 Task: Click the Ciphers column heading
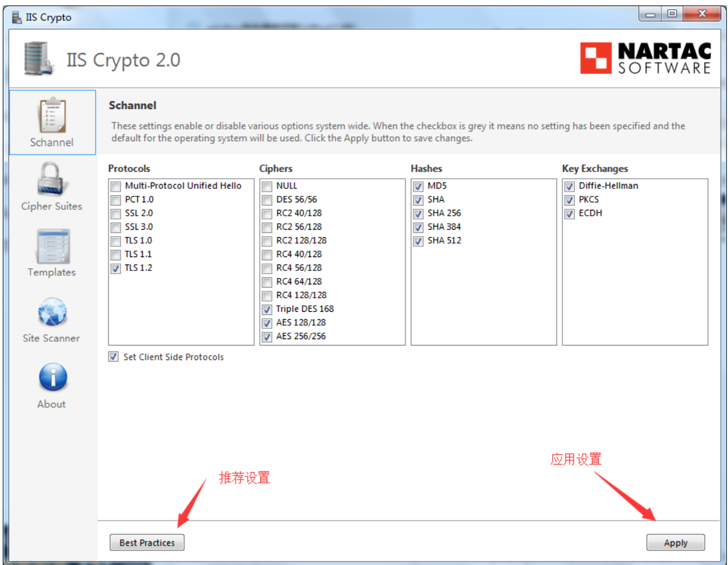(x=276, y=168)
